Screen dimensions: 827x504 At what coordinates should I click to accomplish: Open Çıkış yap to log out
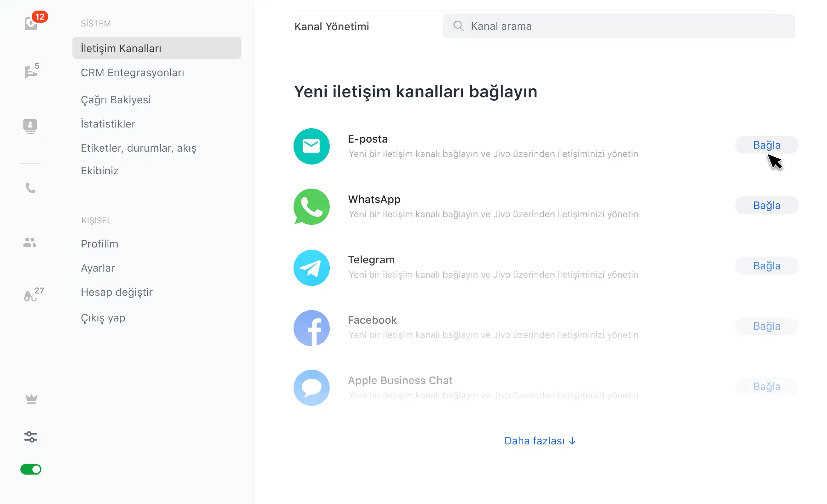tap(103, 318)
